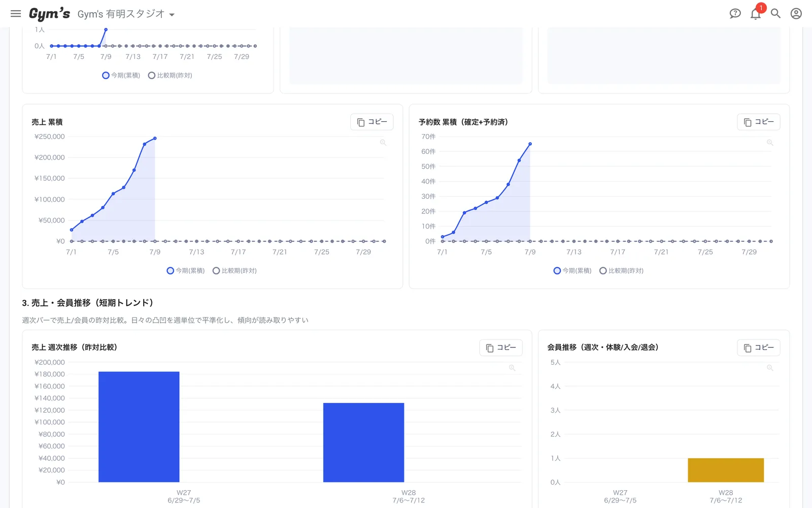Click the section heading 3. 売上・会員推移（短期トレンド）
812x508 pixels.
coord(88,303)
